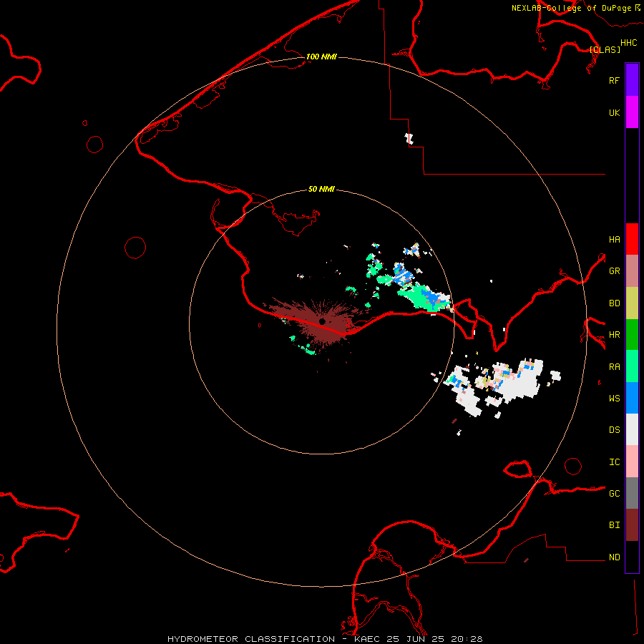
Task: Click the white DS legend color swatch
Action: click(632, 429)
